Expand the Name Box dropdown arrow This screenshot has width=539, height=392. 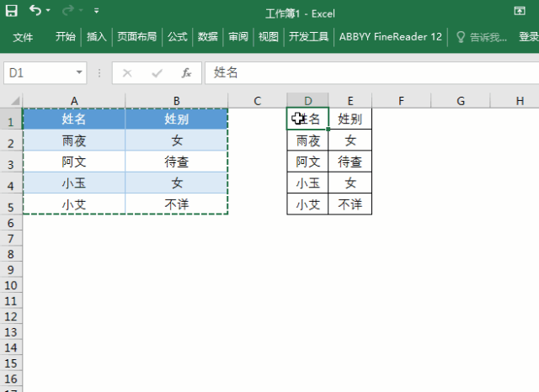point(79,72)
